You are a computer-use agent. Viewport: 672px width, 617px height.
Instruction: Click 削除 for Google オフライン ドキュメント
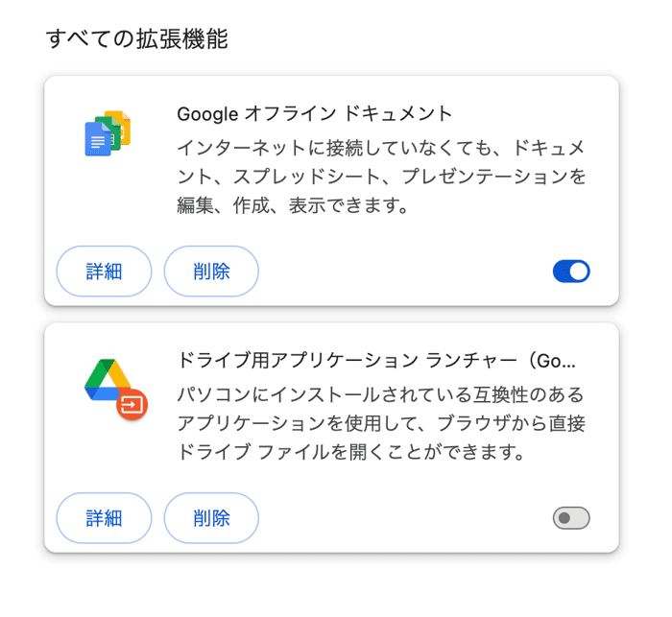211,272
